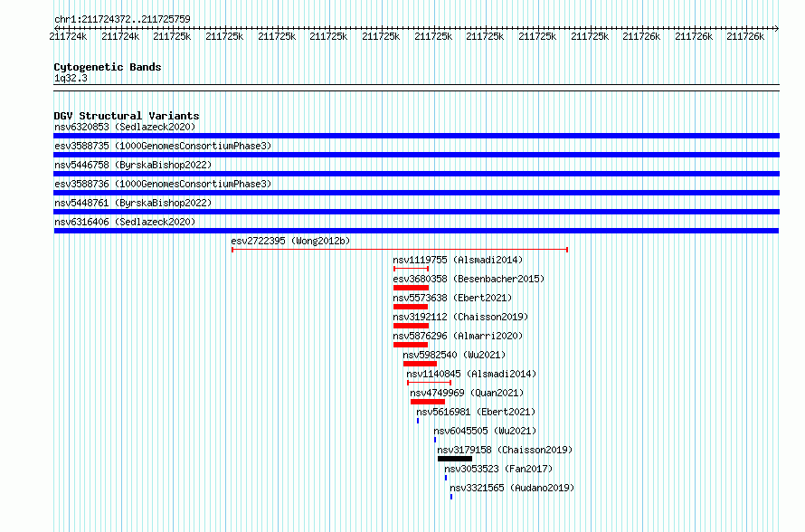Click the chr1:211724372..211725759 region label
The image size is (805, 532).
pyautogui.click(x=122, y=19)
